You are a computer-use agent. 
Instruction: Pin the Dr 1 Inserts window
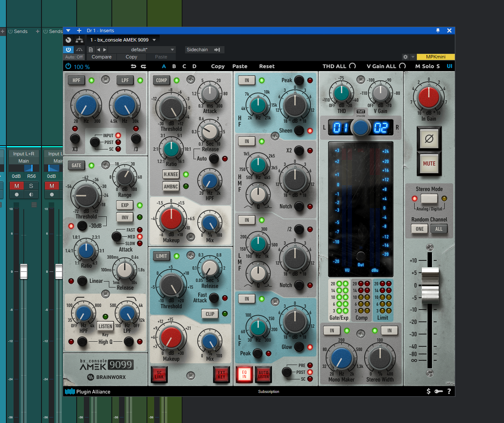(438, 30)
